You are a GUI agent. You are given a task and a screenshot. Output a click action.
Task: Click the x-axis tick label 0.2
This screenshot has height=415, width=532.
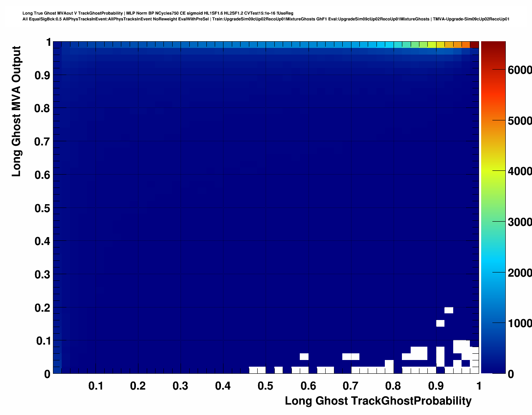(138, 386)
